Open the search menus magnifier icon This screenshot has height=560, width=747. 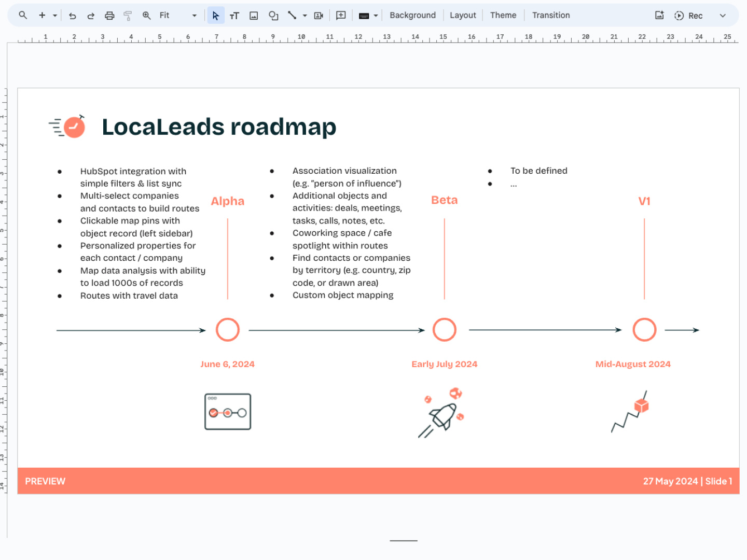click(x=23, y=15)
